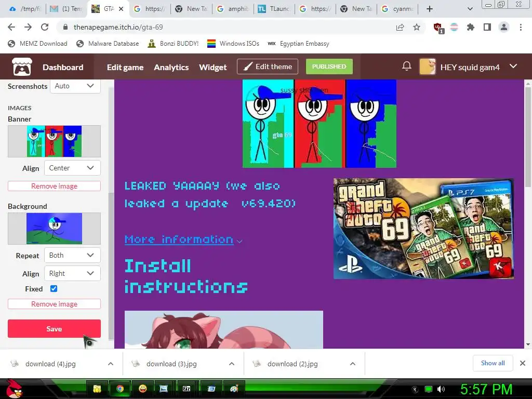Viewport: 532px width, 399px height.
Task: Click the 5:57 PM clock
Action: click(x=486, y=389)
